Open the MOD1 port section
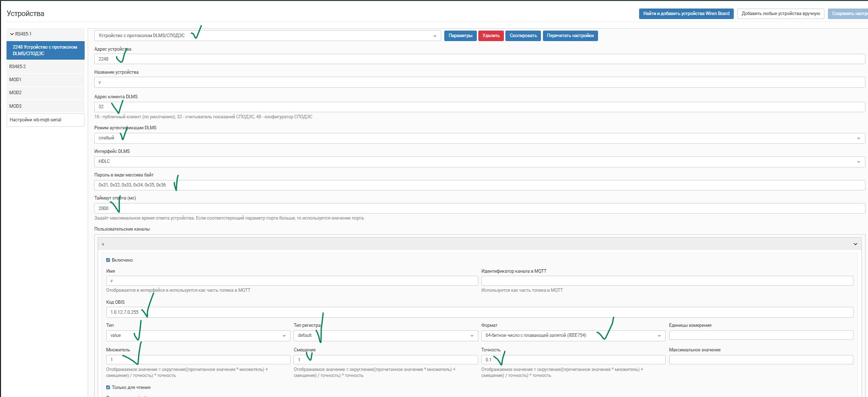Screen dimensions: 868x397 point(46,80)
